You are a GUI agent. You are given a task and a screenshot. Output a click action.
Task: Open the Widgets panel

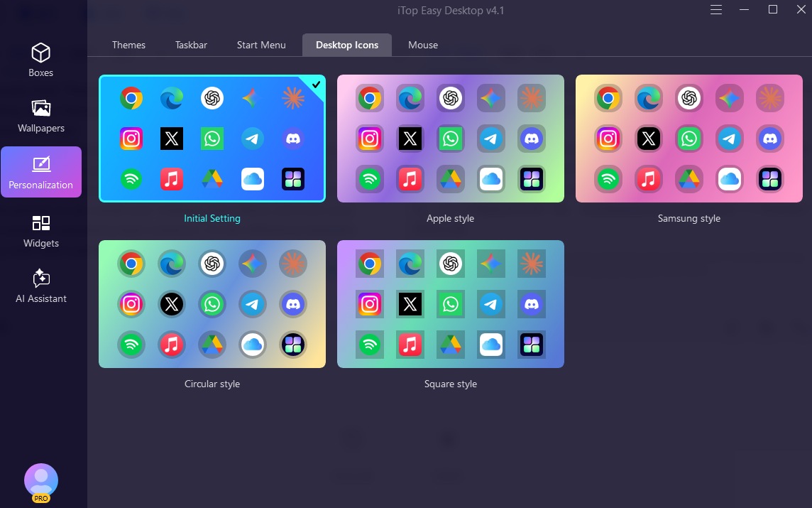pyautogui.click(x=41, y=231)
